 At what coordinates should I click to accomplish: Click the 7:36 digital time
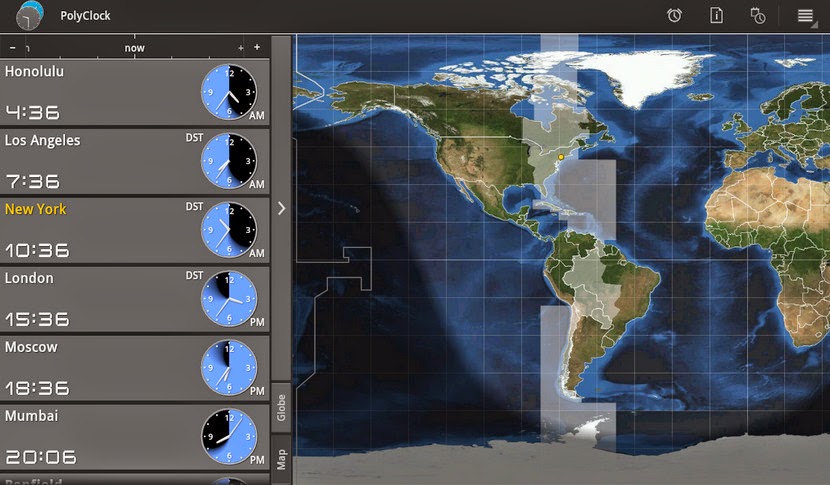[x=33, y=181]
